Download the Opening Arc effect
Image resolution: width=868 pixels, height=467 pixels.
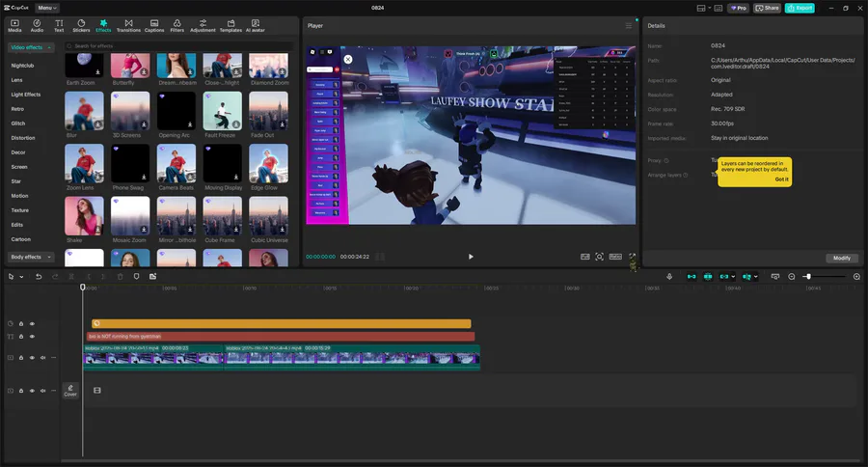click(x=190, y=124)
